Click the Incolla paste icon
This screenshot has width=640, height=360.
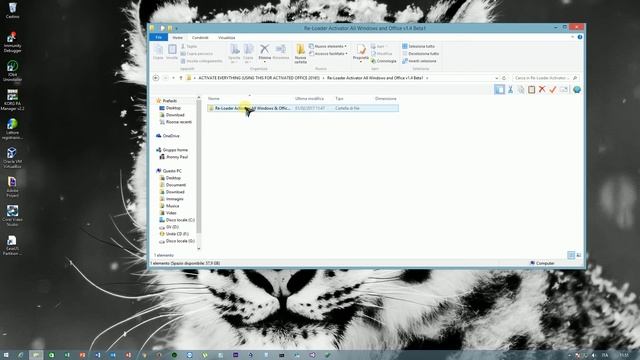172,52
